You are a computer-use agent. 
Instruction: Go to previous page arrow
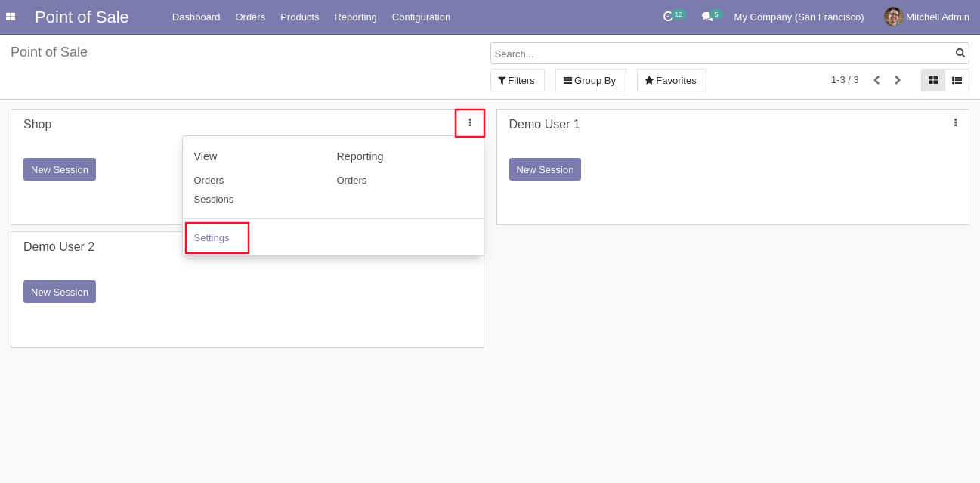pos(876,80)
